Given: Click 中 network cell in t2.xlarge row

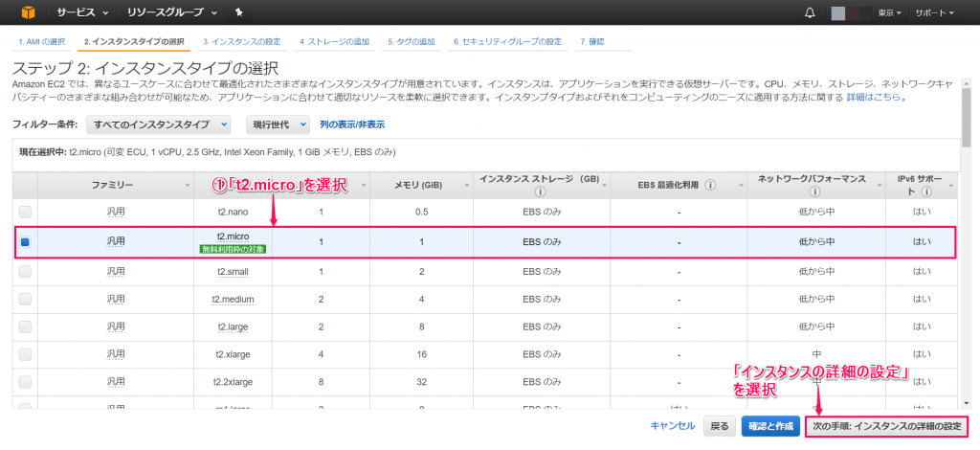Looking at the screenshot, I should (815, 354).
